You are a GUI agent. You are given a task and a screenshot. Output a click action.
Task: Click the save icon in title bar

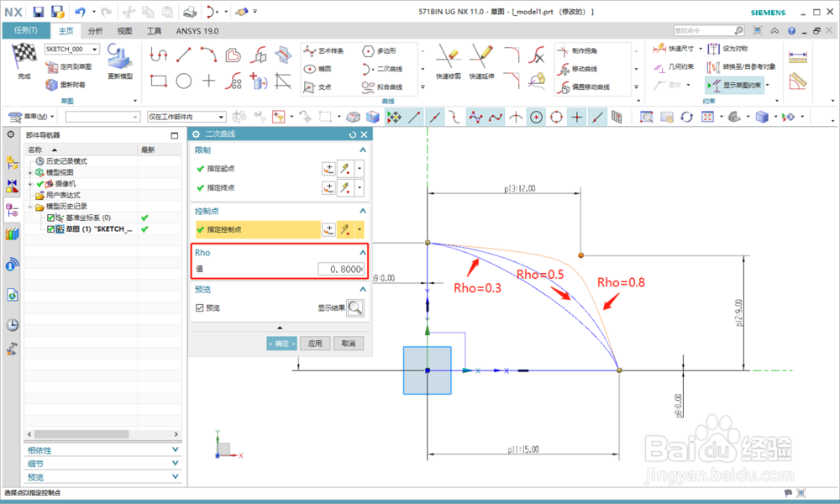38,11
